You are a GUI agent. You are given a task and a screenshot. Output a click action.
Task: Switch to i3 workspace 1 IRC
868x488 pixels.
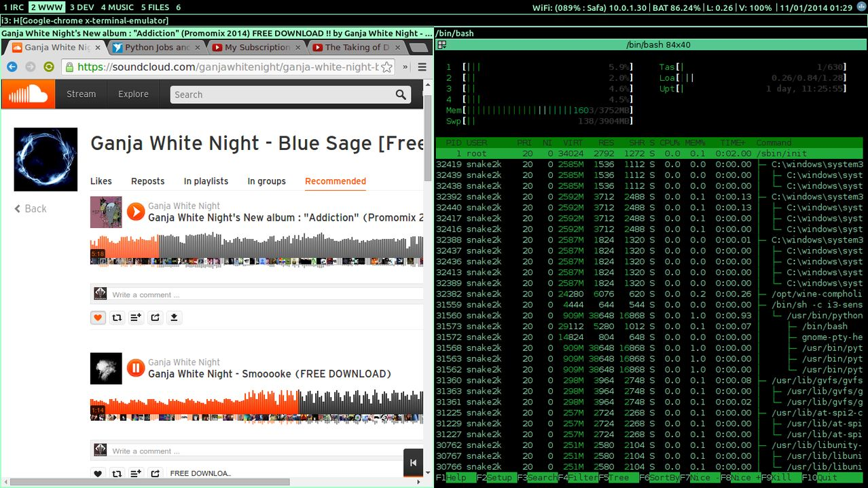[13, 7]
